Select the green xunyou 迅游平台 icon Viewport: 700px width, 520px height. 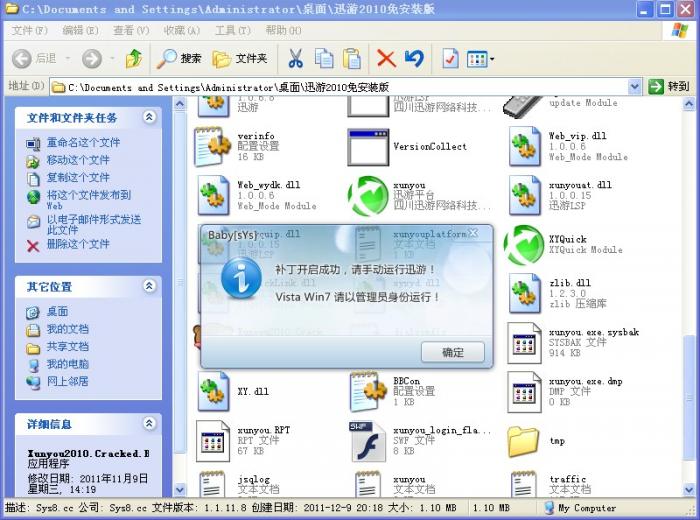368,196
